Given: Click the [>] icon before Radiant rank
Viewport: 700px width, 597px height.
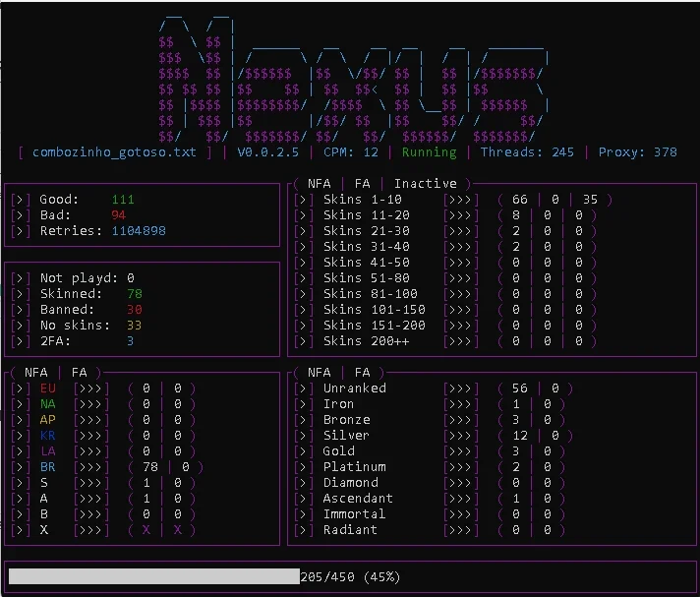Looking at the screenshot, I should (304, 529).
